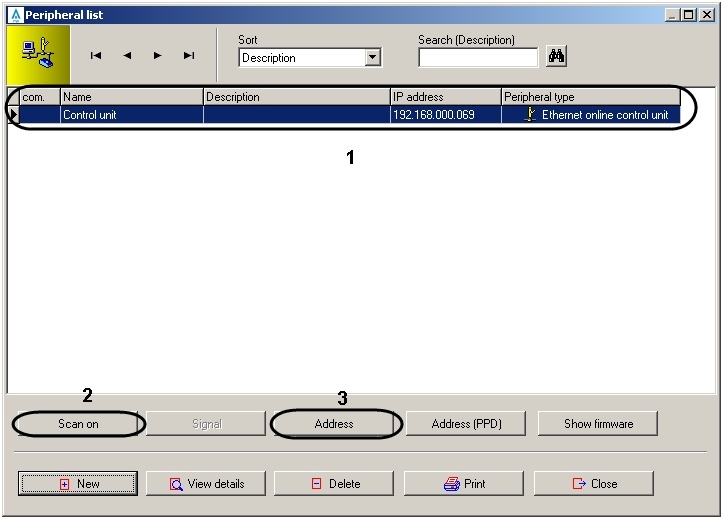Click the binoculars search icon

(x=556, y=56)
